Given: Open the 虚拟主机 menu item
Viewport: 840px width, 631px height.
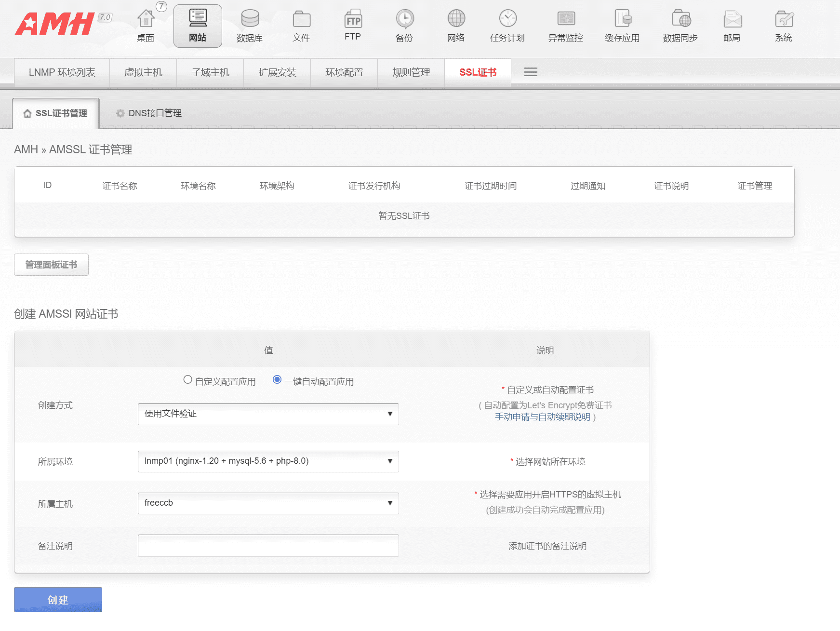Looking at the screenshot, I should [143, 72].
